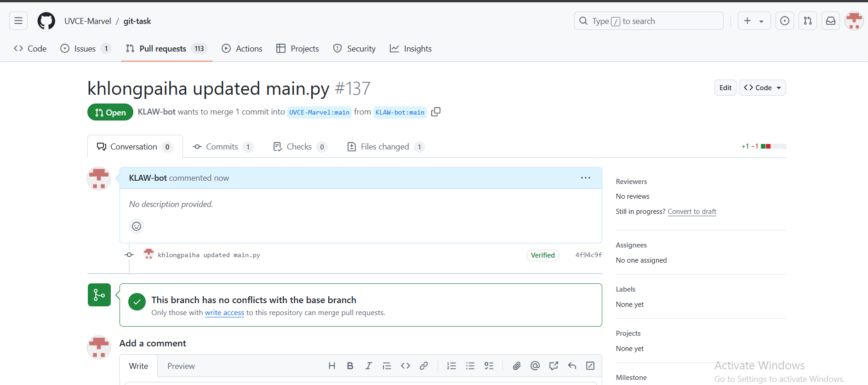Open the write access link
The height and width of the screenshot is (385, 868).
[x=224, y=313]
